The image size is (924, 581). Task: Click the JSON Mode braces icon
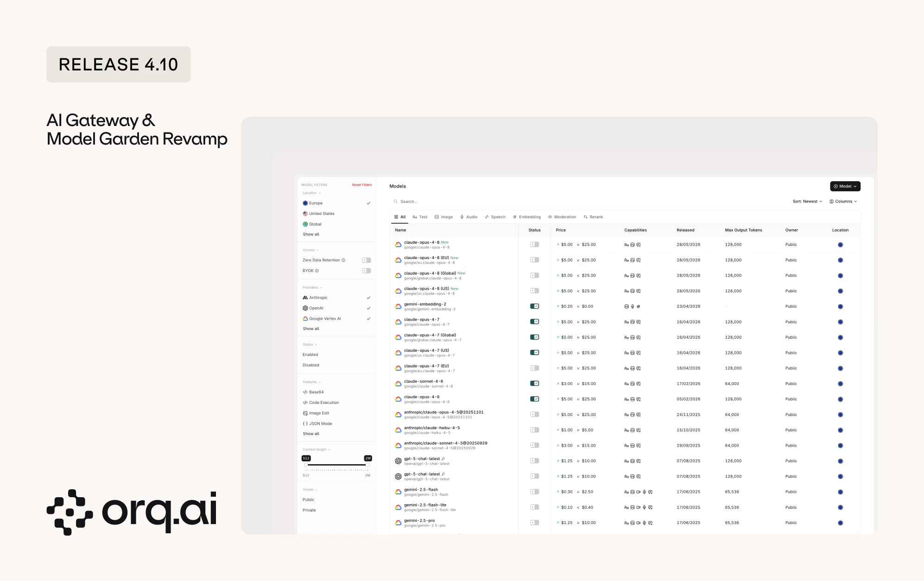point(305,423)
